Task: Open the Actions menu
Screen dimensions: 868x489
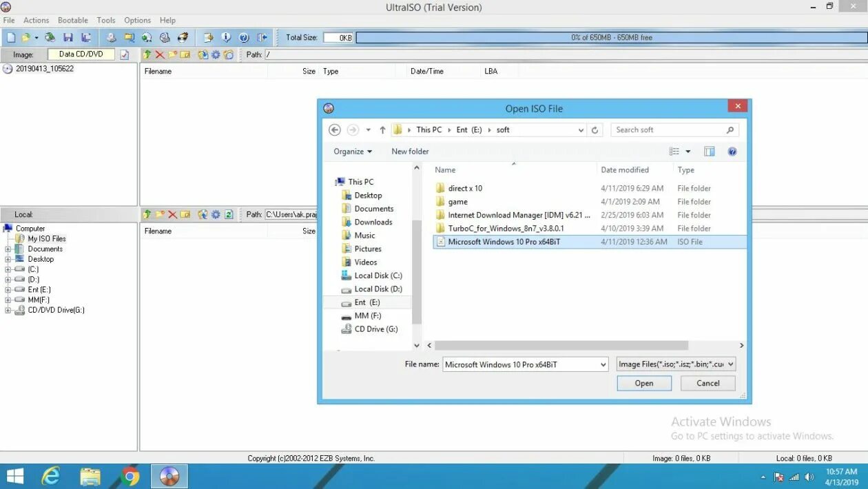Action: pyautogui.click(x=37, y=21)
